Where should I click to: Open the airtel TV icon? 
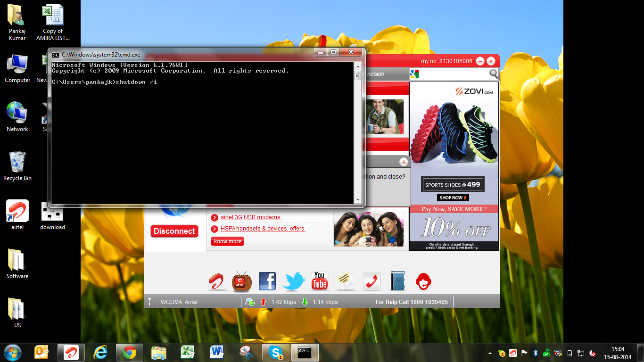tap(242, 281)
